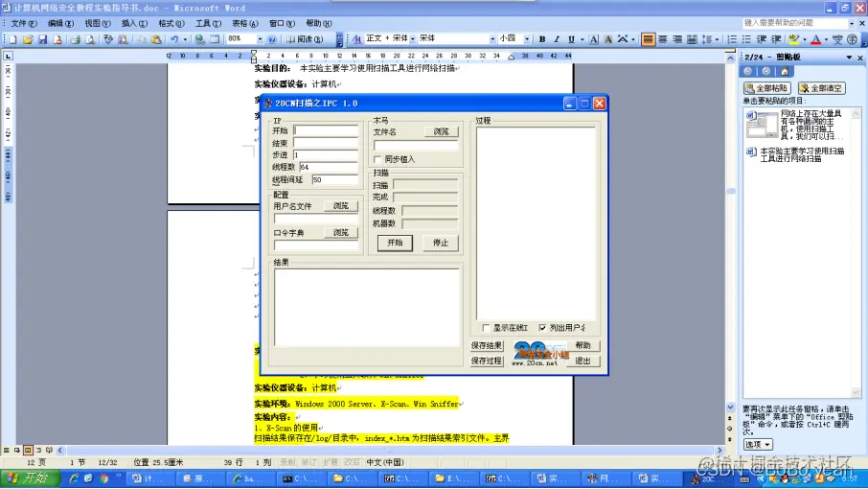Viewport: 868px width, 489px height.
Task: Click the Undo arrow icon
Action: (x=174, y=39)
